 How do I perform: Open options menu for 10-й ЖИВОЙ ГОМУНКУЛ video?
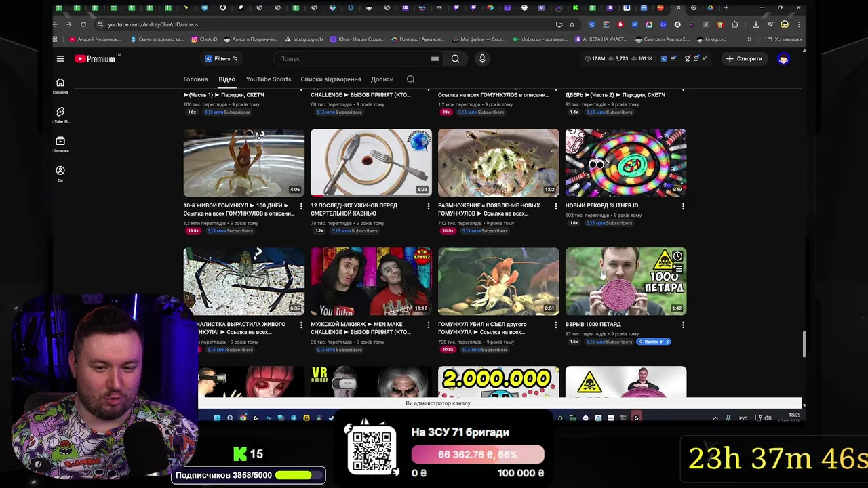301,206
